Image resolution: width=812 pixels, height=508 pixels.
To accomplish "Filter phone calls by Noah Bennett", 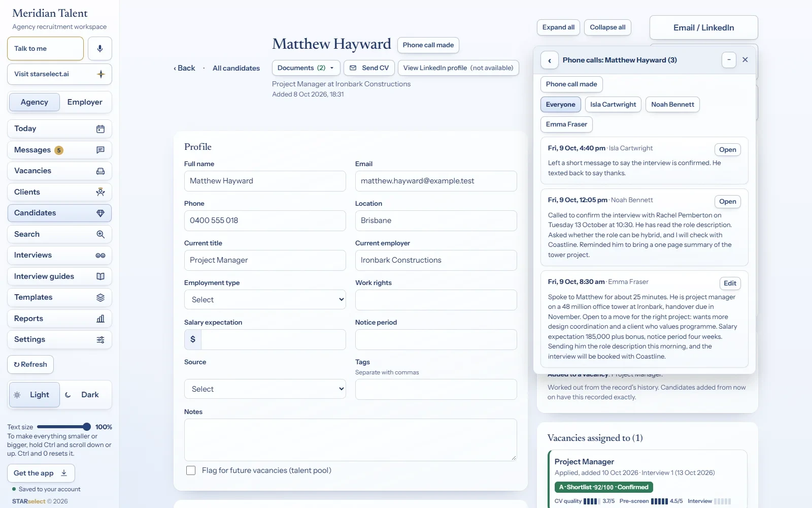I will point(672,105).
